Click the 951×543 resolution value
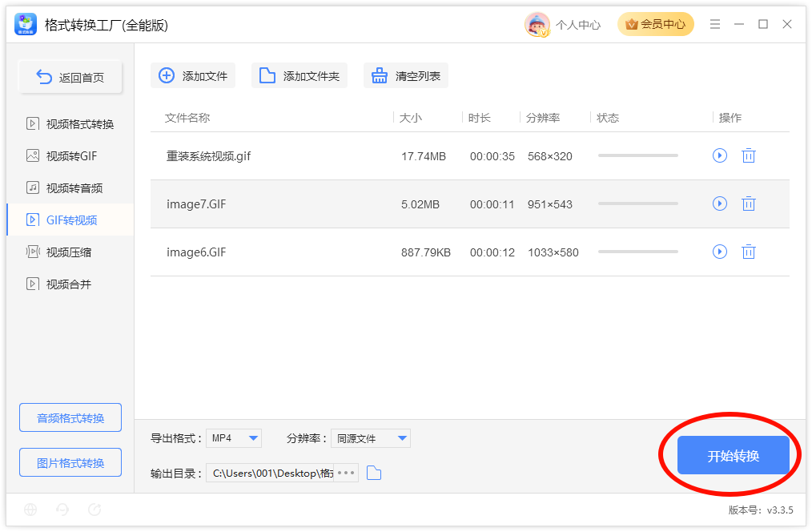The height and width of the screenshot is (532, 812). click(x=550, y=204)
